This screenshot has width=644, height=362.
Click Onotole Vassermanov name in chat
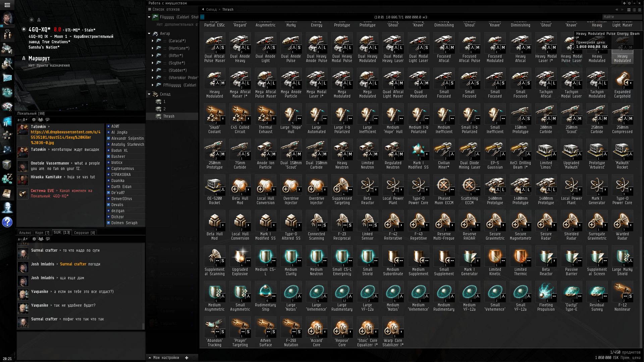point(50,163)
